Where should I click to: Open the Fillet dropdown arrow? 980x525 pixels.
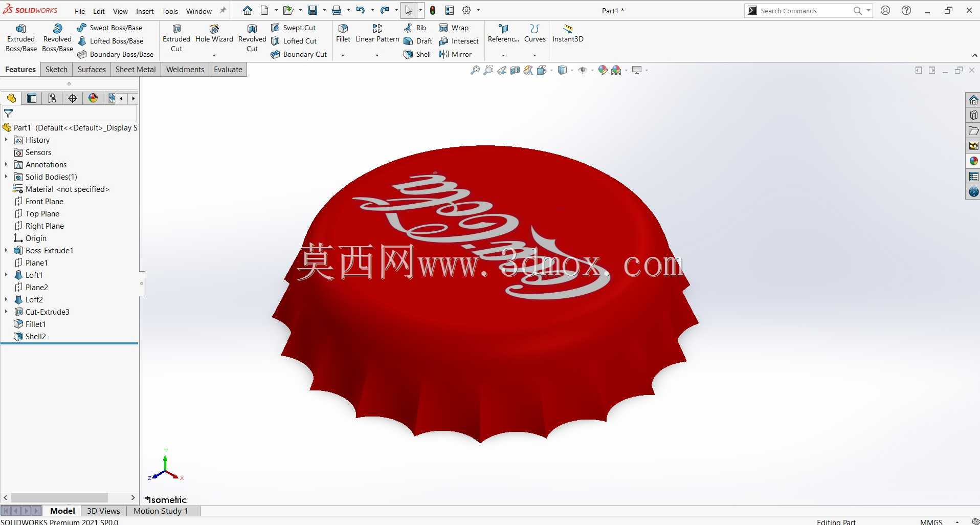click(x=343, y=55)
